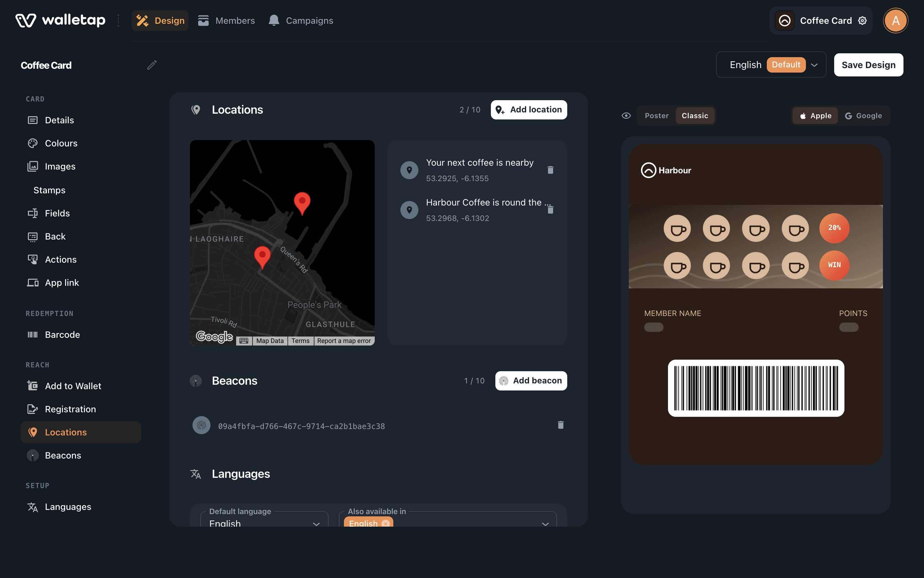Open Images in the sidebar

[81, 166]
